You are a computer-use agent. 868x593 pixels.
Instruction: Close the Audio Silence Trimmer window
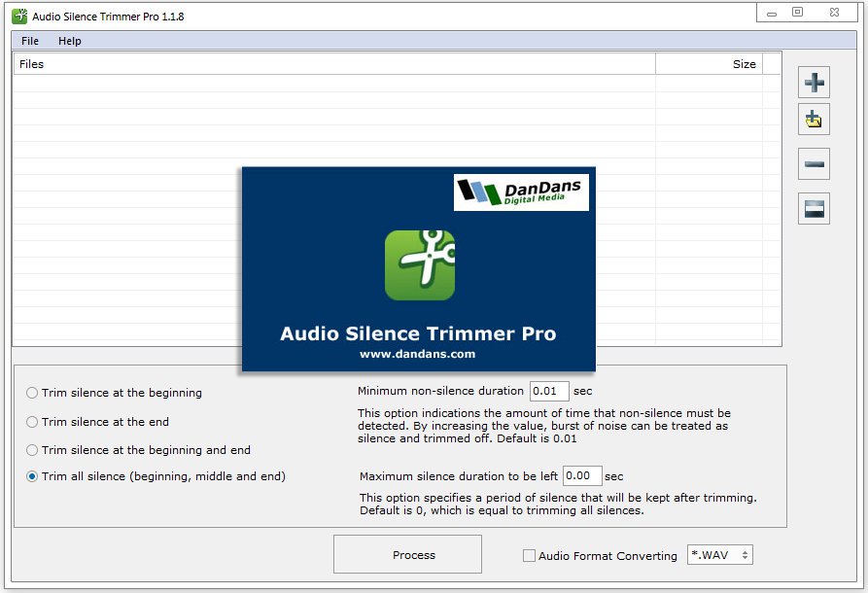[x=834, y=13]
